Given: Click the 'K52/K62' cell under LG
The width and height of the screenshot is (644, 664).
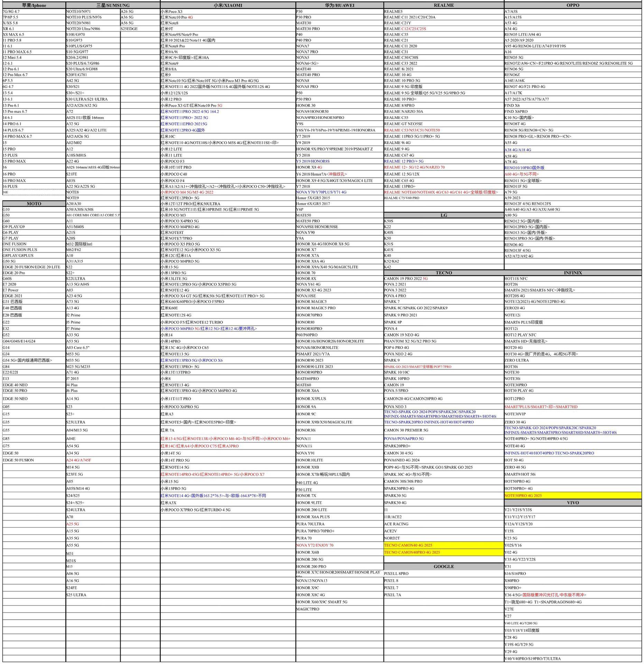Looking at the screenshot, I should click(x=444, y=261).
